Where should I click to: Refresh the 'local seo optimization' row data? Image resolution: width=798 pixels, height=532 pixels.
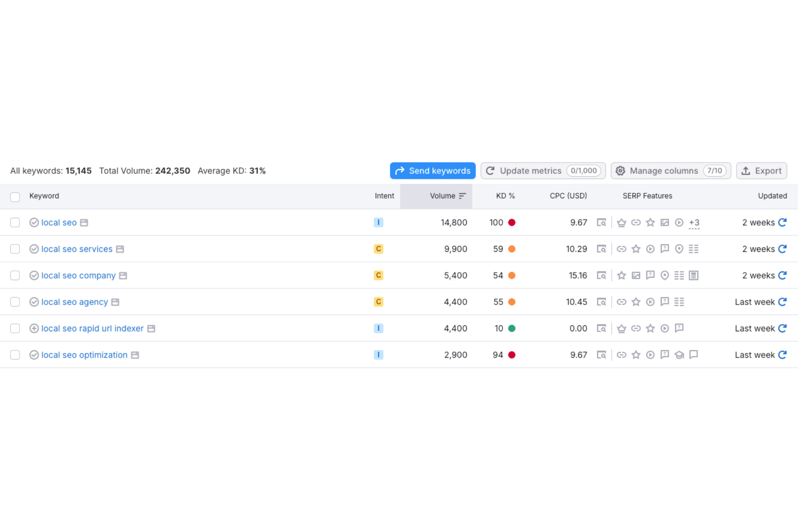coord(782,355)
